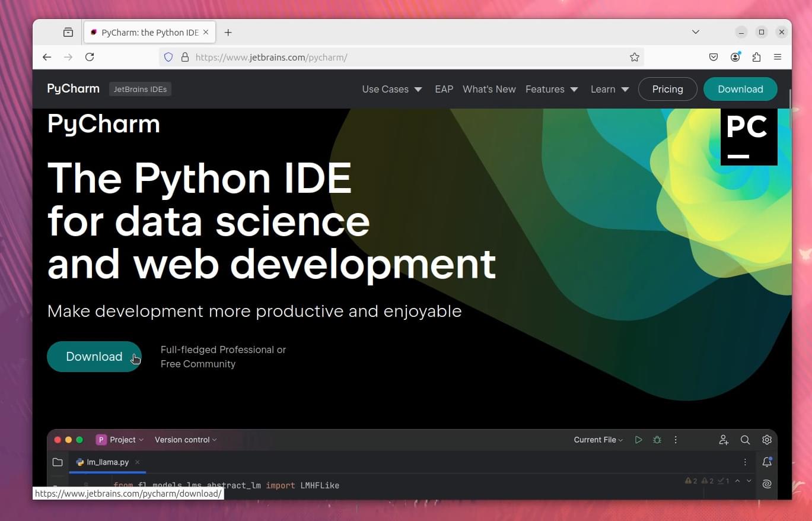Image resolution: width=812 pixels, height=521 pixels.
Task: Click the Firefox View icon in tab bar
Action: (x=68, y=32)
